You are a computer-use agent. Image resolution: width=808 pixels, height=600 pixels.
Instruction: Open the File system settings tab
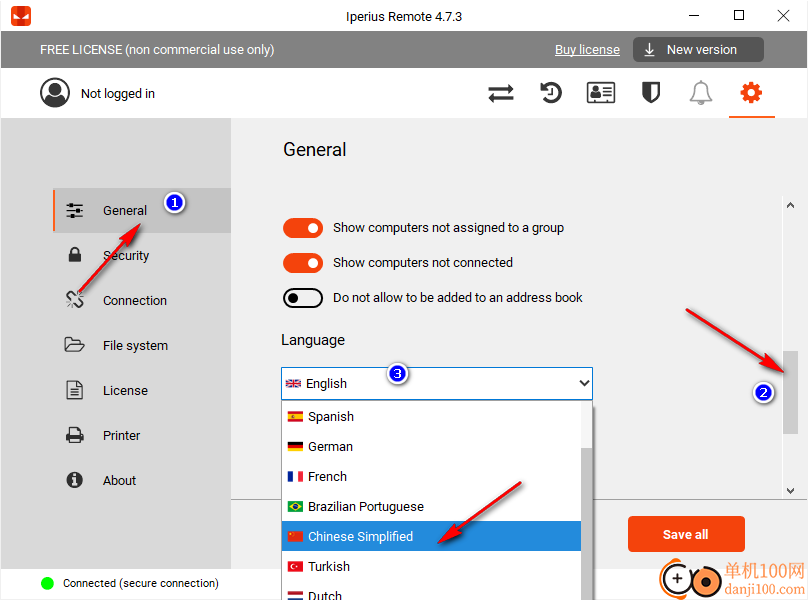pos(142,345)
